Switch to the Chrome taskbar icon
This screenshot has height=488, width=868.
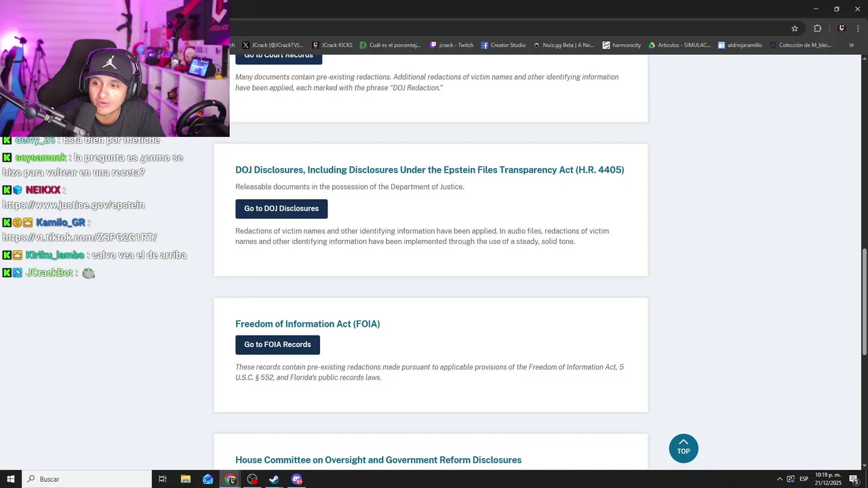click(231, 479)
